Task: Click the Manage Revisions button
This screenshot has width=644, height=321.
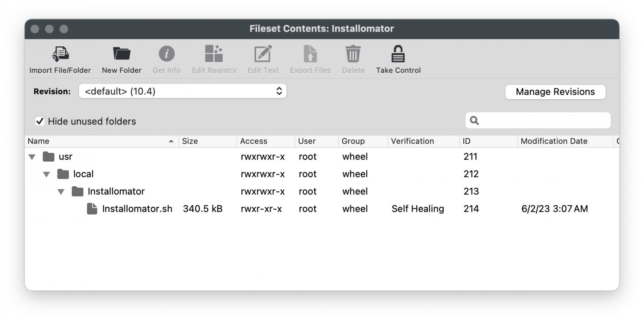Action: click(555, 92)
